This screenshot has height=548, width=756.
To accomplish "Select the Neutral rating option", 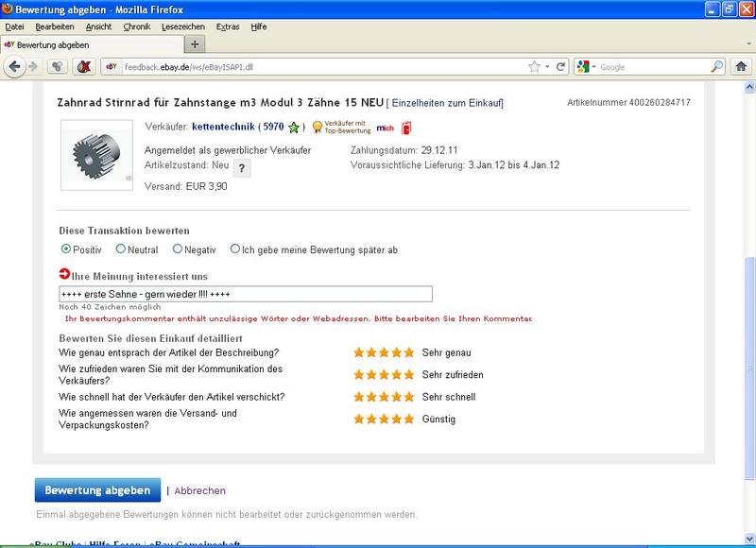I will [121, 248].
